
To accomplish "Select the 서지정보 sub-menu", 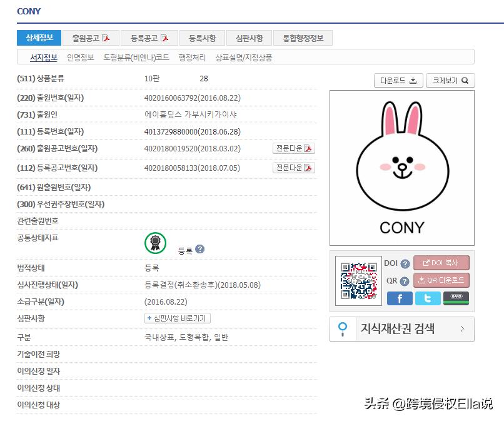I will pos(44,58).
